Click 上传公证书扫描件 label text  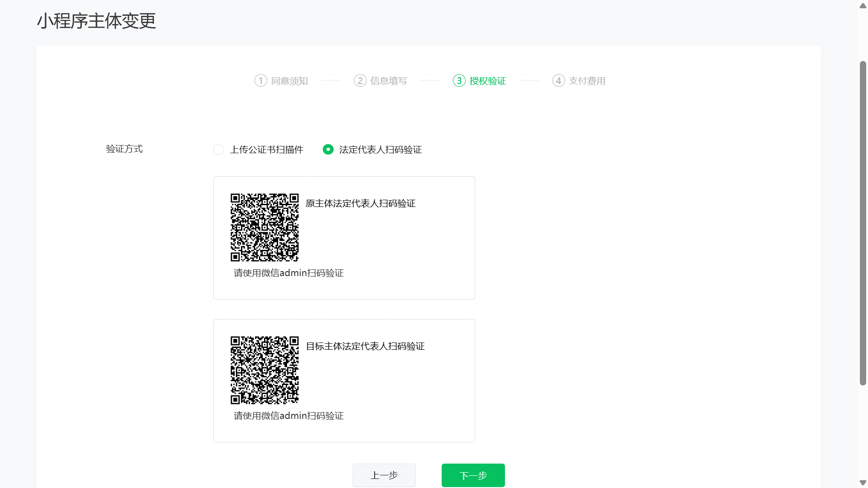tap(266, 150)
